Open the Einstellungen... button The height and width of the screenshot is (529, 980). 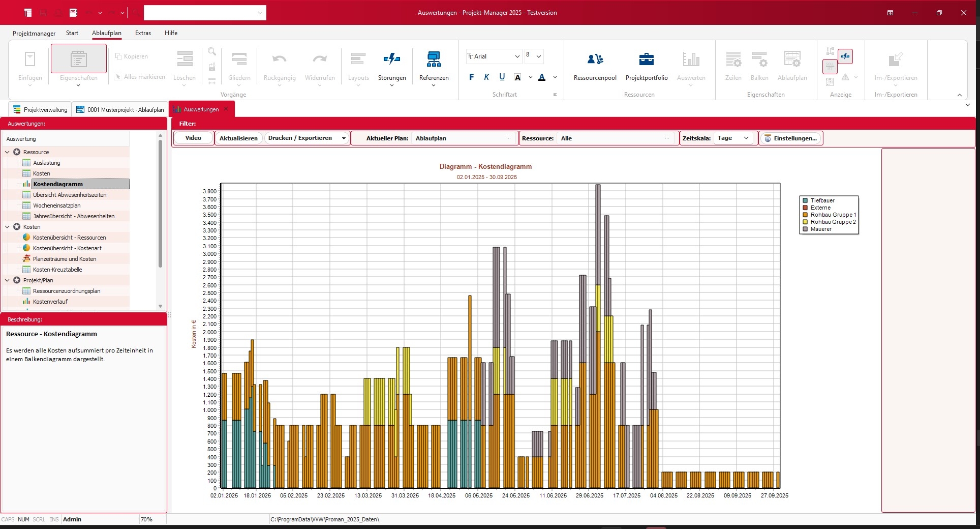point(790,138)
